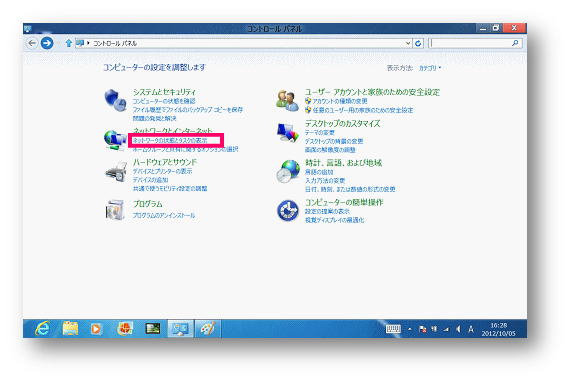This screenshot has width=569, height=380.
Task: Go up one folder level
Action: coord(69,43)
